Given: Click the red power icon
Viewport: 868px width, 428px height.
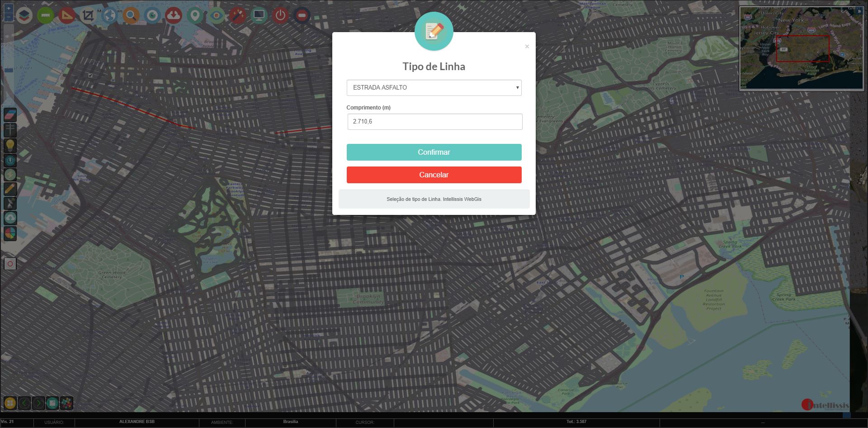Looking at the screenshot, I should 280,15.
